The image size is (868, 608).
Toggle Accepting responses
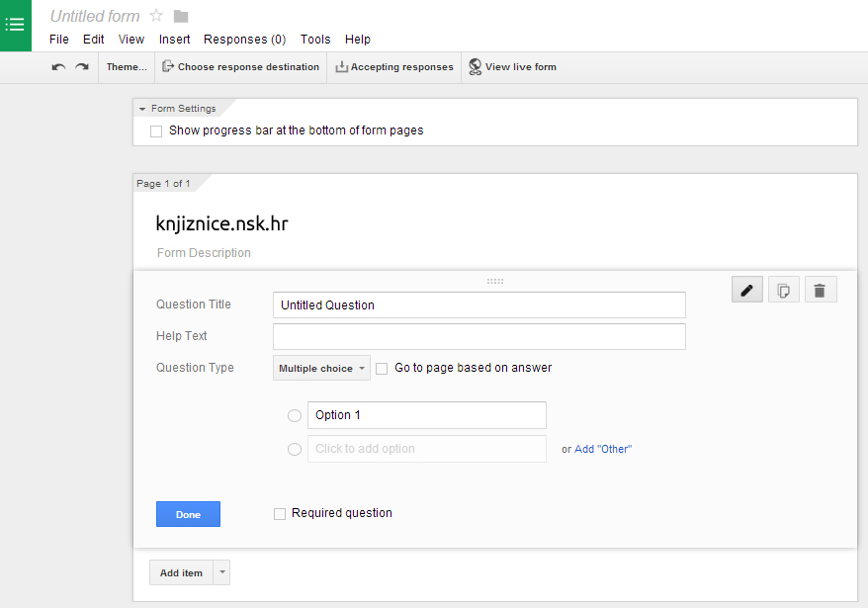[x=394, y=67]
